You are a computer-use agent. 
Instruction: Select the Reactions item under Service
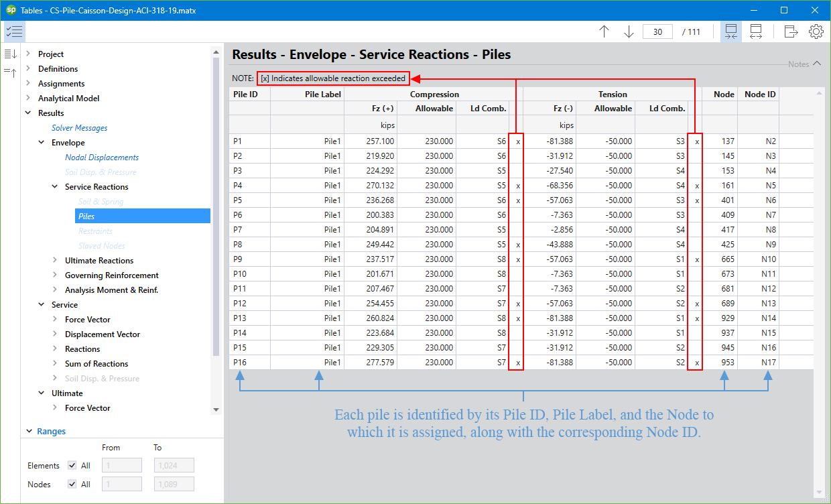[x=82, y=349]
